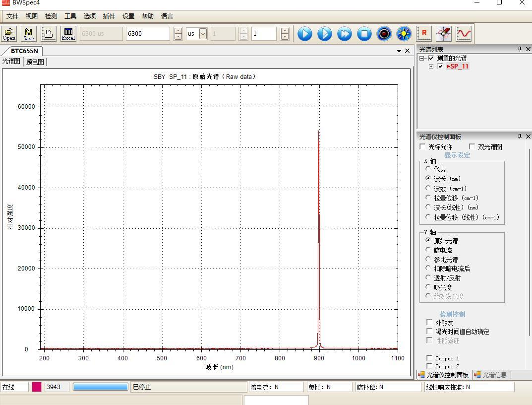
Task: Select the 暗电流 Y-axis radio button
Action: point(428,250)
